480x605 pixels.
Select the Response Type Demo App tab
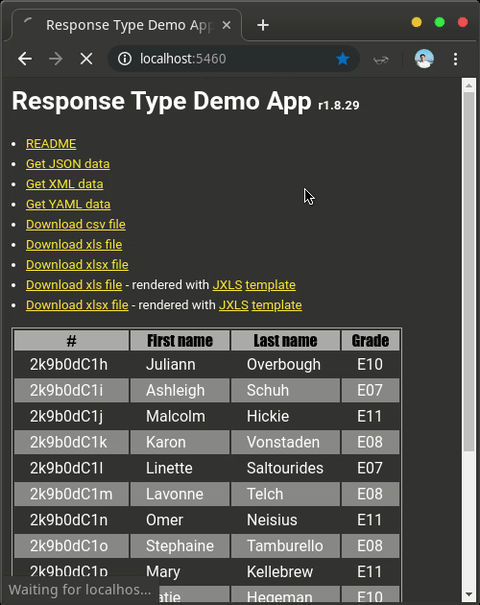pyautogui.click(x=127, y=25)
